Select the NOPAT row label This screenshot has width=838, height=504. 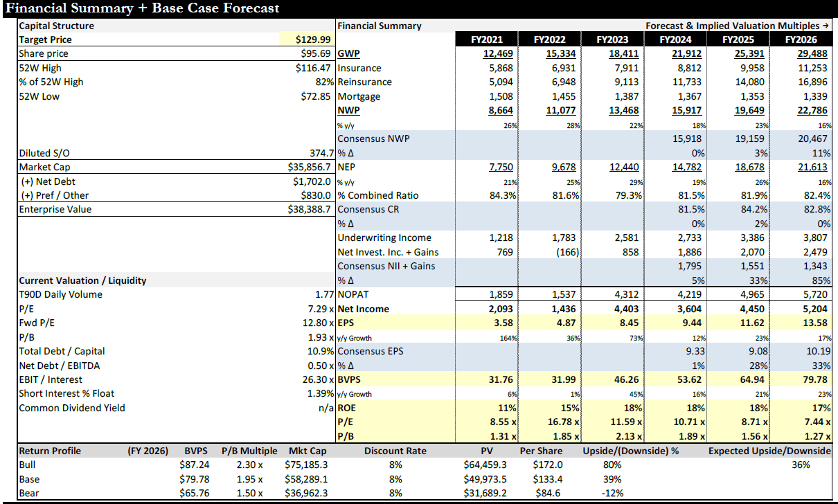354,294
